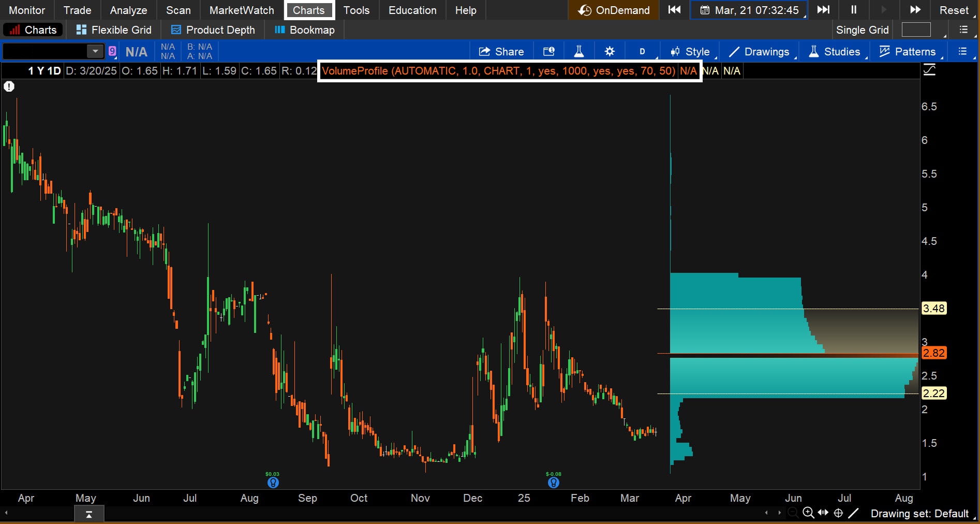Select the line drawing tool icon
This screenshot has height=524, width=980.
[x=854, y=514]
